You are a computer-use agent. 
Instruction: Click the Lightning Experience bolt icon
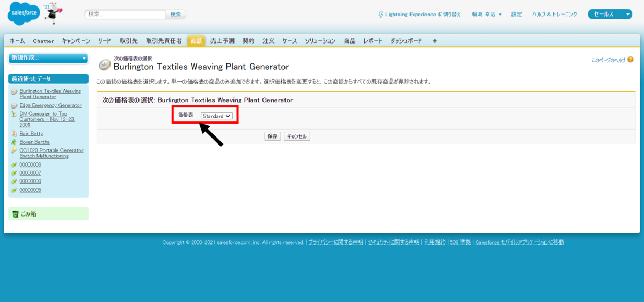coord(381,15)
